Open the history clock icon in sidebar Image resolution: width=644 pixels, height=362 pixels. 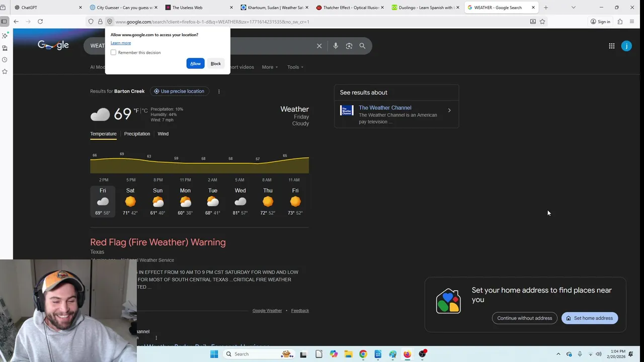point(5,60)
